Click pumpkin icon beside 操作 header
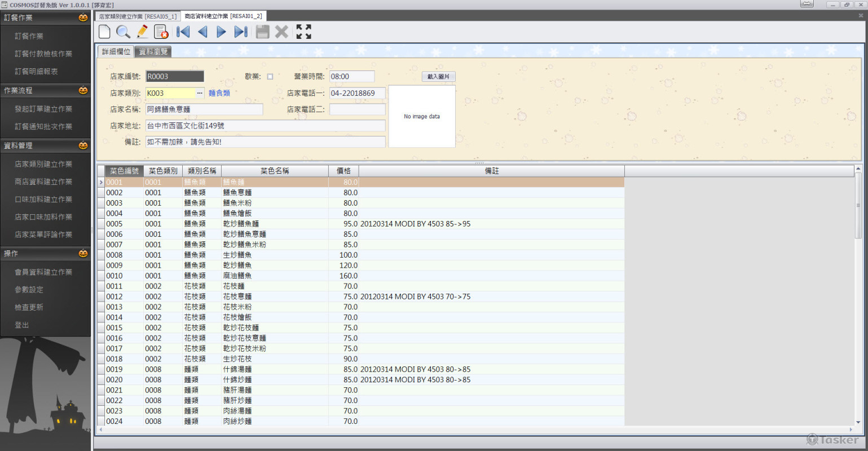 click(x=83, y=254)
